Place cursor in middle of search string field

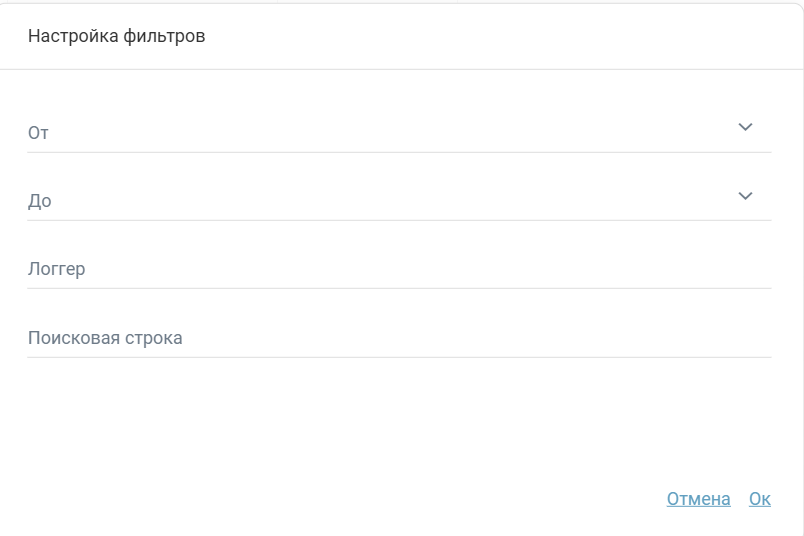click(399, 338)
